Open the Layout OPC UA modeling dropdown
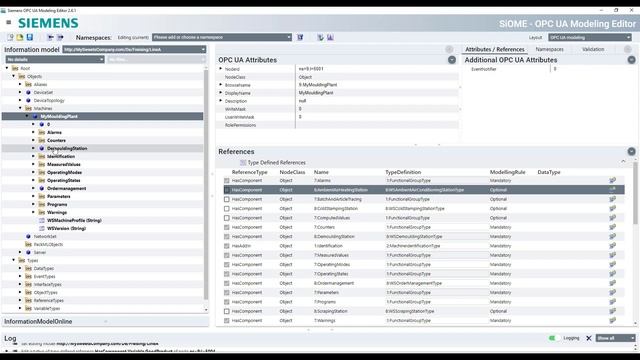 click(x=590, y=37)
